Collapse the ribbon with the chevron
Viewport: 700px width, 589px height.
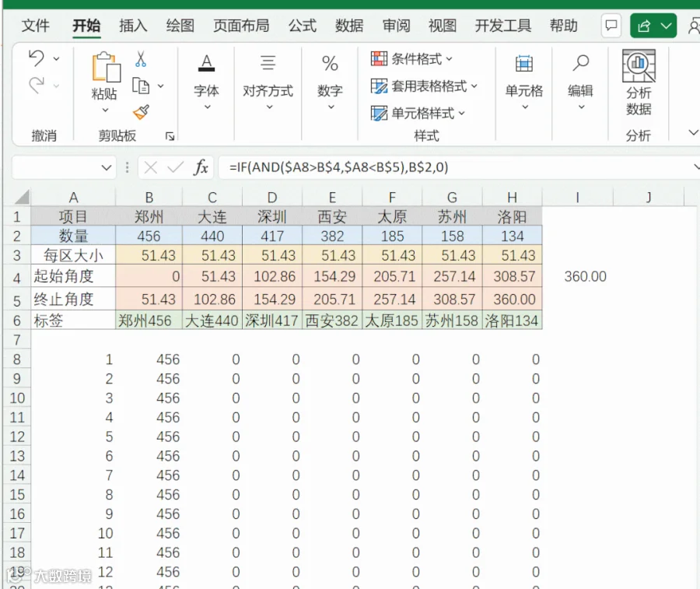click(693, 132)
